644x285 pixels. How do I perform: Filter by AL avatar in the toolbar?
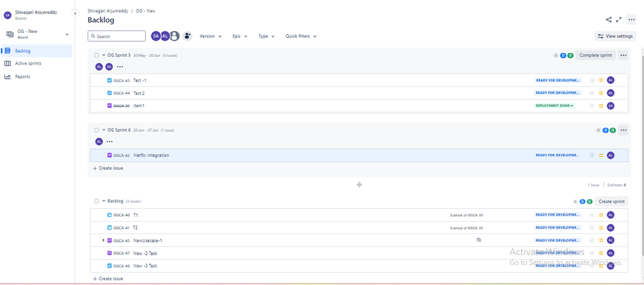pos(165,36)
